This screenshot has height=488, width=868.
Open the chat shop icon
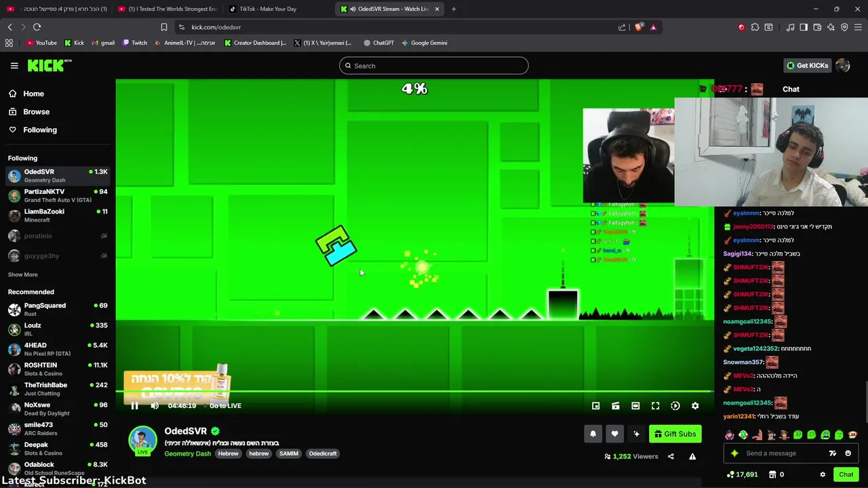pos(772,474)
